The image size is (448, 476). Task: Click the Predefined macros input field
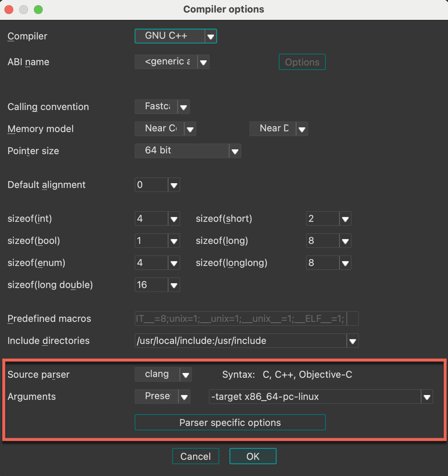[239, 319]
